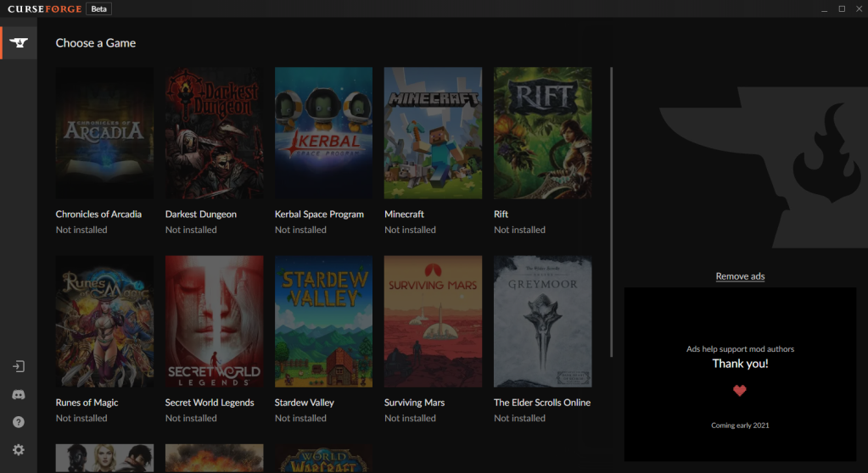Click Not installed under Minecraft

[x=410, y=230]
